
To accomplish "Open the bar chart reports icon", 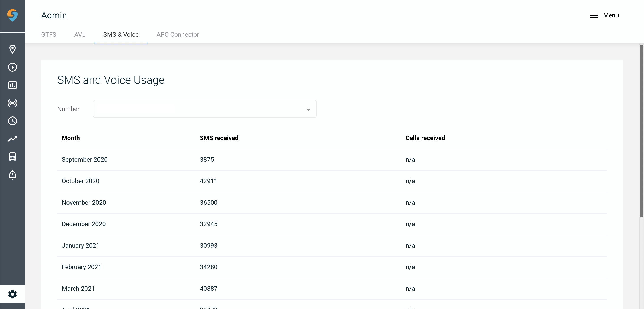I will pos(13,85).
